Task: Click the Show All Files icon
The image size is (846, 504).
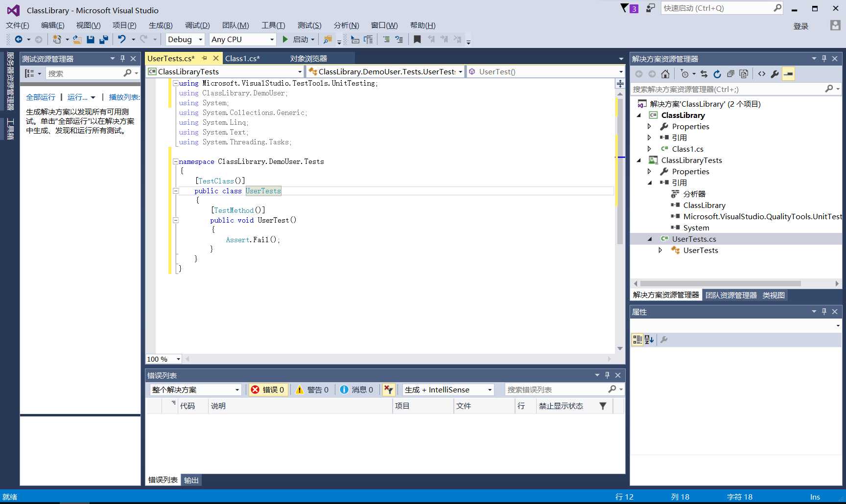Action: click(x=744, y=74)
